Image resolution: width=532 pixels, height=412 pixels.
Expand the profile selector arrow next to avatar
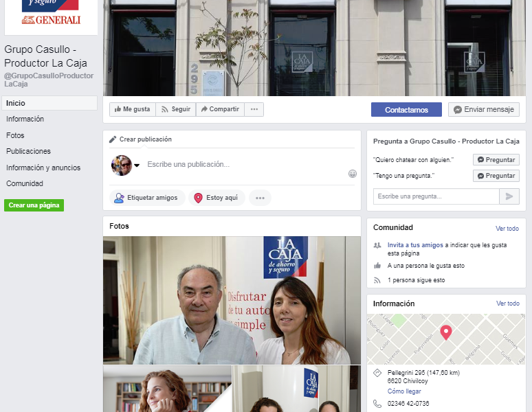(137, 165)
